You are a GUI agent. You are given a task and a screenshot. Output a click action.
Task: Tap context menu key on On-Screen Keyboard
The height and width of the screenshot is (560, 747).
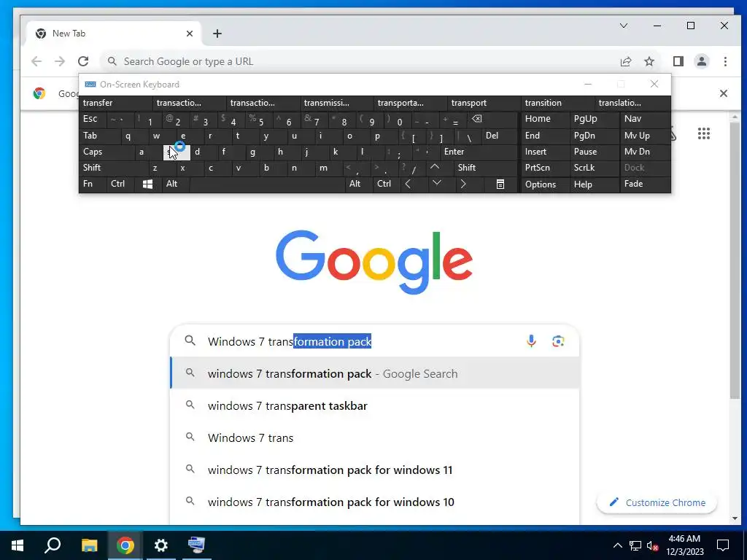tap(500, 184)
